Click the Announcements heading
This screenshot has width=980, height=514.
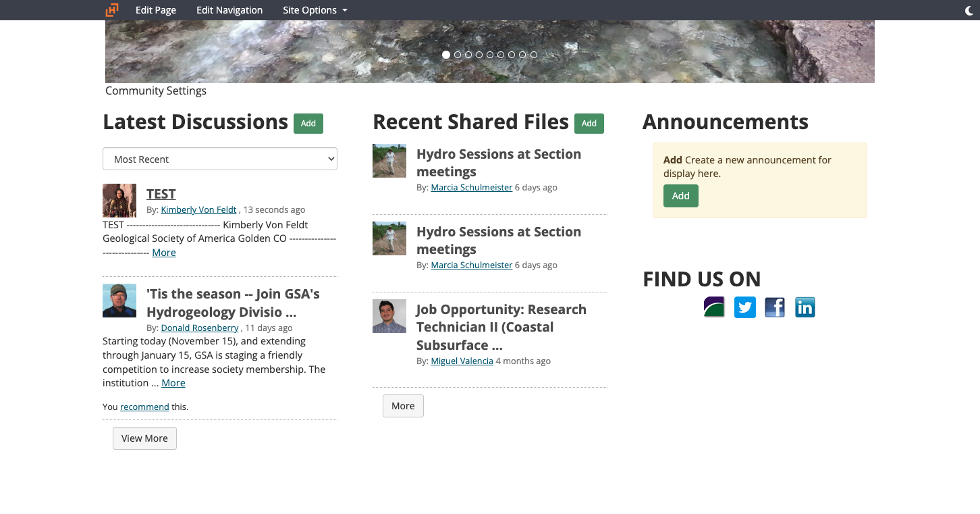pyautogui.click(x=726, y=122)
